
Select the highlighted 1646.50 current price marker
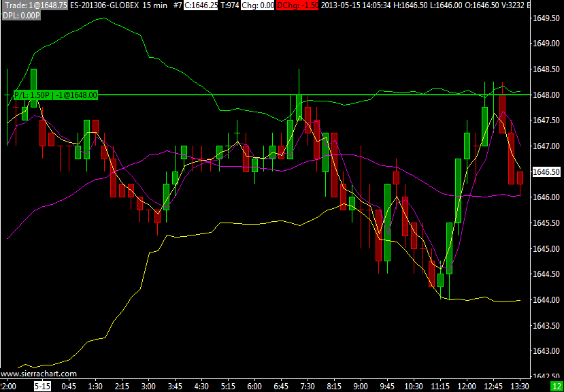547,171
